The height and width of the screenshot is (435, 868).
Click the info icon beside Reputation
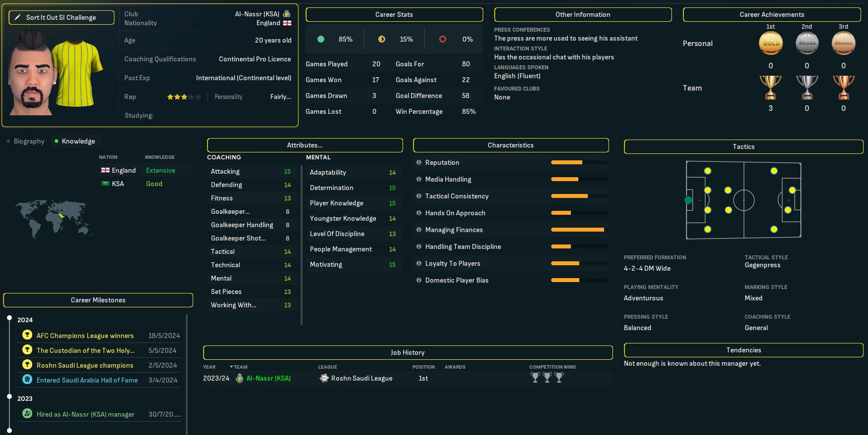(419, 162)
